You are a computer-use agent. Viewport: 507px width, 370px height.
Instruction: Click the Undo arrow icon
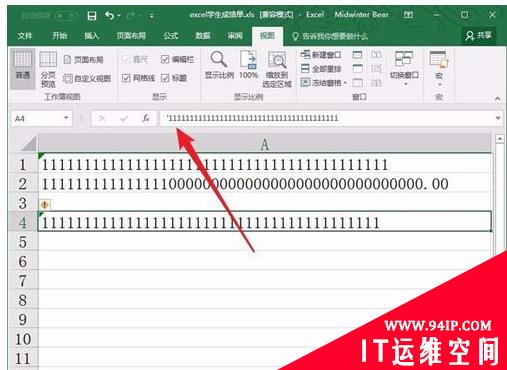[110, 15]
